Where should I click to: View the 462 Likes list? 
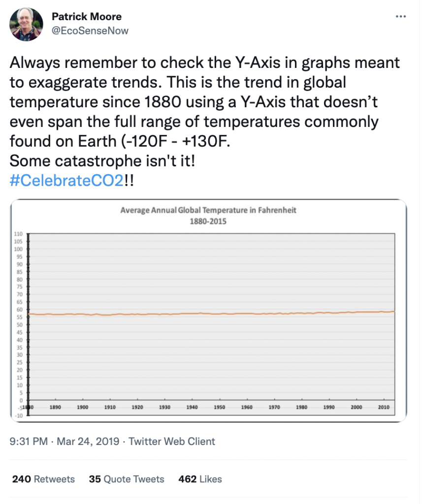tap(200, 479)
